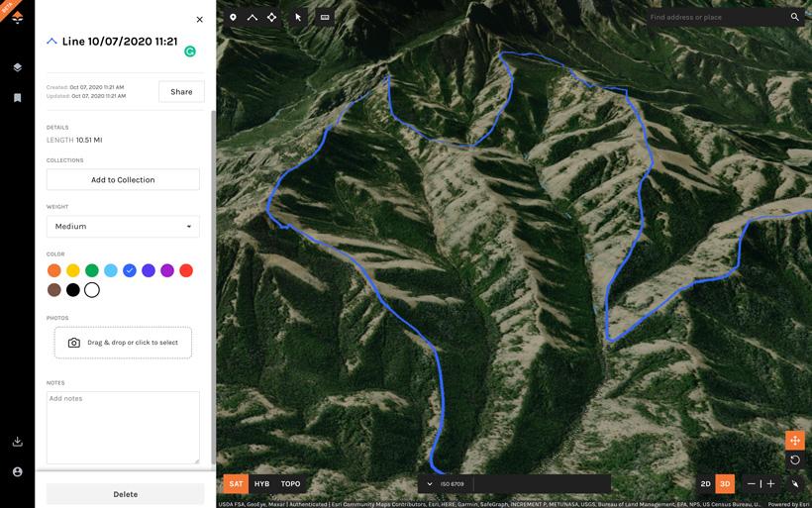Pick the black color swatch
This screenshot has width=812, height=508.
pyautogui.click(x=73, y=290)
